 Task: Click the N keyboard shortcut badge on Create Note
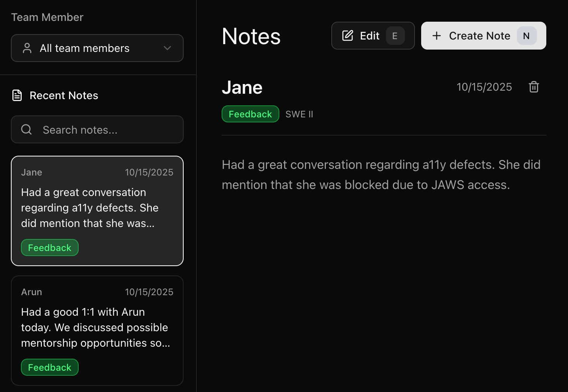[527, 36]
